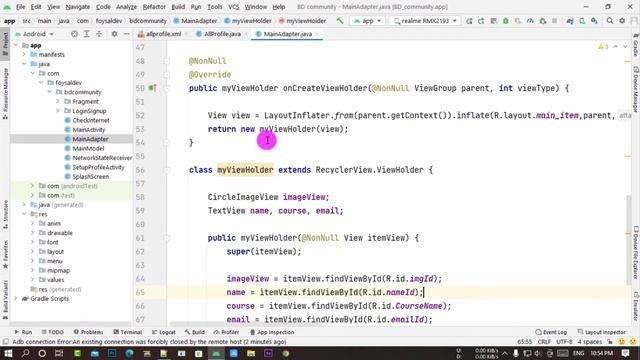Expand the manifests folder
Viewport: 640px width, 360px height.
[24, 54]
